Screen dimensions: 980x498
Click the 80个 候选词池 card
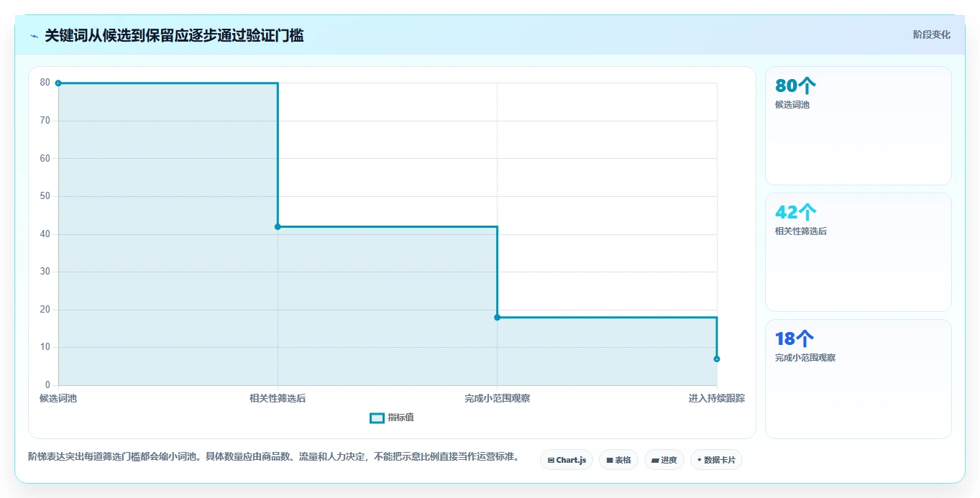tap(858, 126)
